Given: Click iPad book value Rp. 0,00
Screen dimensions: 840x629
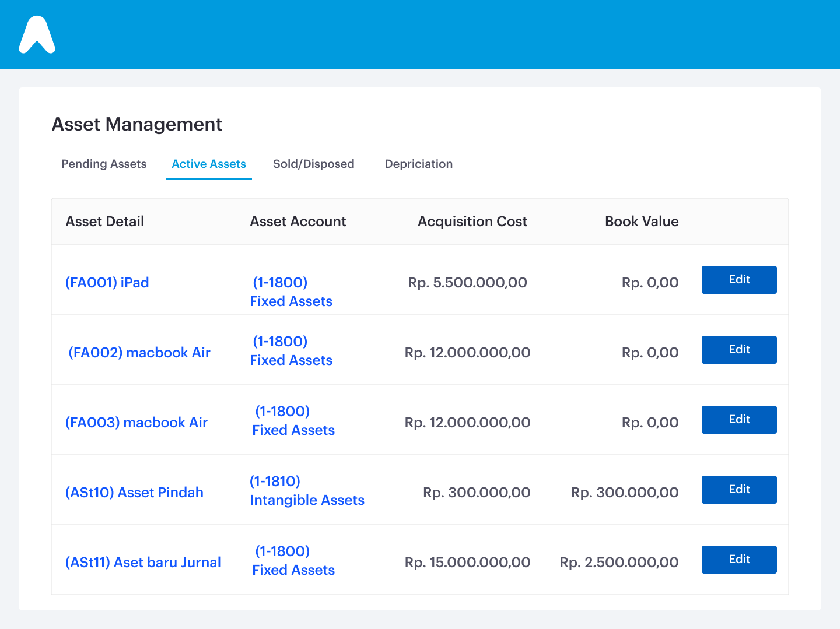Looking at the screenshot, I should (x=650, y=283).
